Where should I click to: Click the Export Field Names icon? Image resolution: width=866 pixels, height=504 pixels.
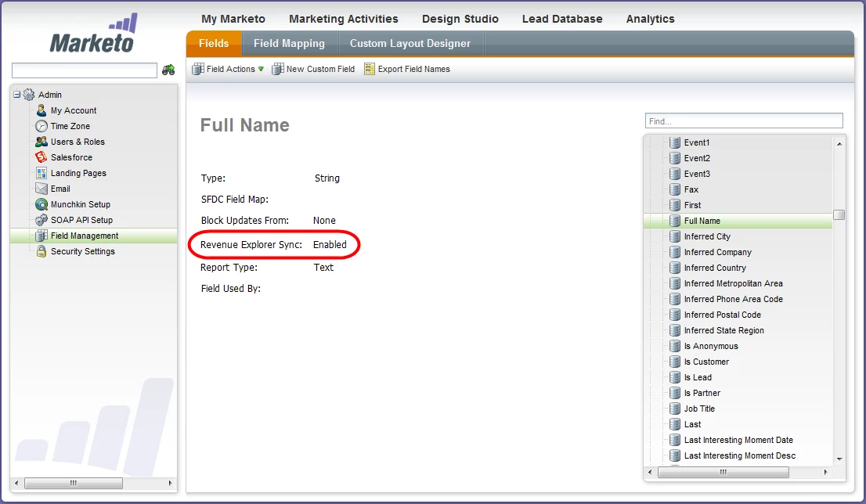(370, 69)
